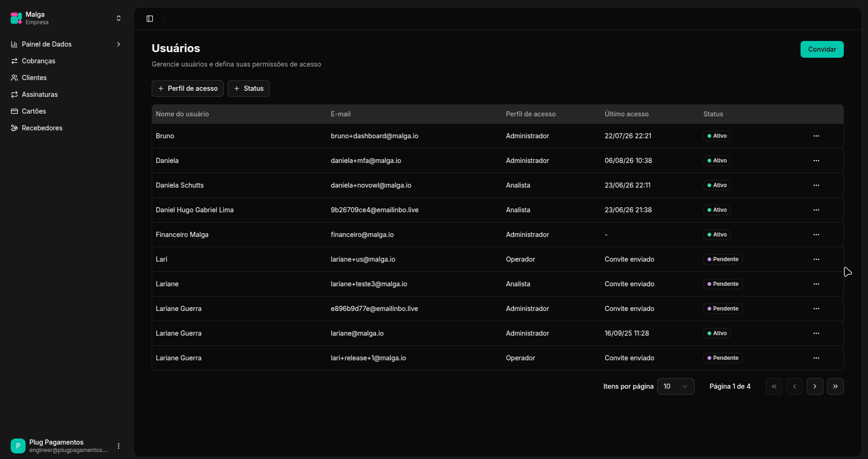
Task: Click Daniel Hugo Gabriel Lima name
Action: pos(194,210)
